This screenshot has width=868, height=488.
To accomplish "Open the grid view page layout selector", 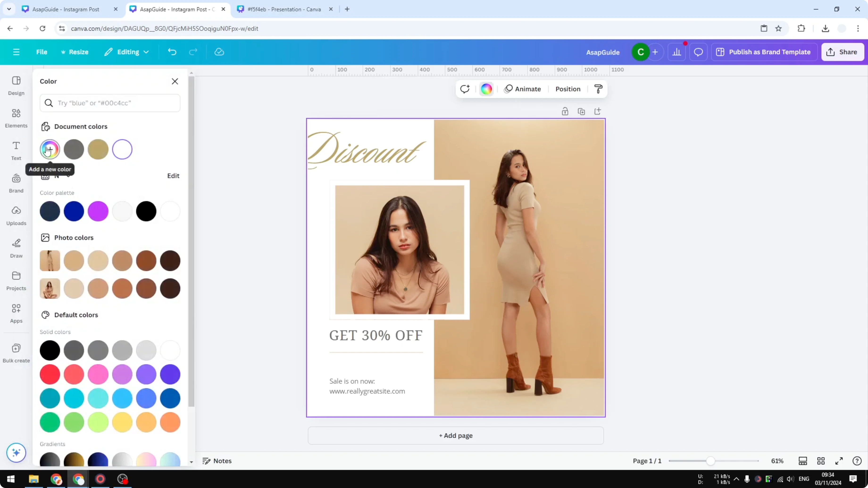I will coord(821,461).
